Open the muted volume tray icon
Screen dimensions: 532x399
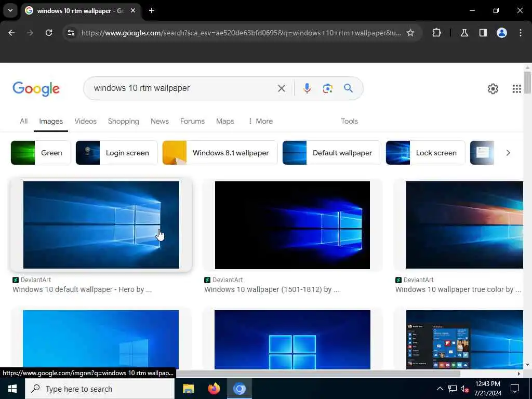click(464, 389)
